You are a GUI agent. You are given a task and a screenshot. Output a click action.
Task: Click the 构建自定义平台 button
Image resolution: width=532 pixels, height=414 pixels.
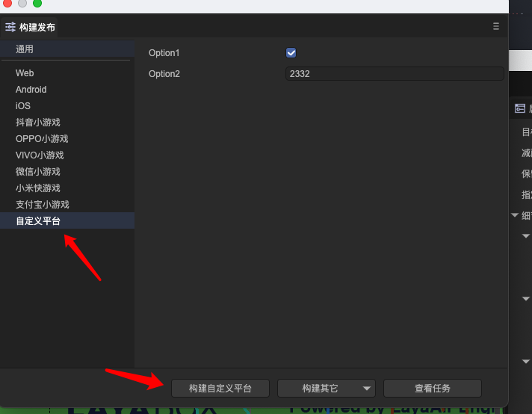pos(220,389)
